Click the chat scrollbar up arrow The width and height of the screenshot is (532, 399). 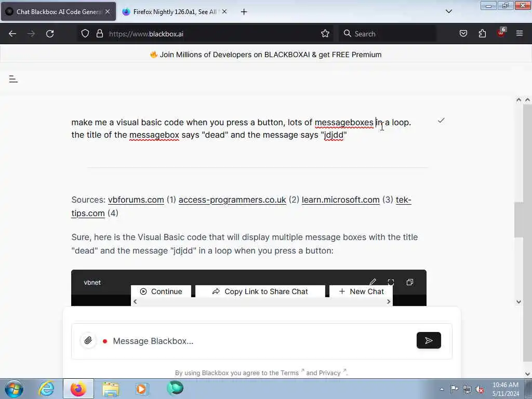(518, 100)
